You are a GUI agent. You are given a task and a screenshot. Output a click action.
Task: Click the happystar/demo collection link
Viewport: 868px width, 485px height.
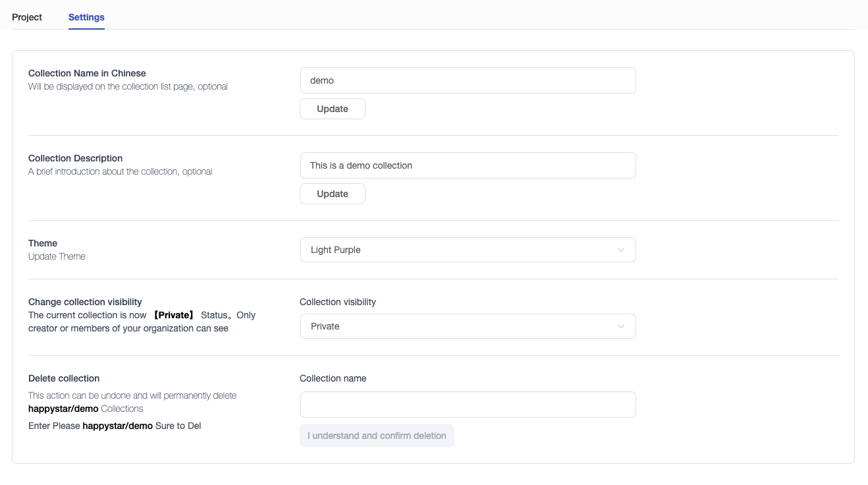click(x=63, y=409)
